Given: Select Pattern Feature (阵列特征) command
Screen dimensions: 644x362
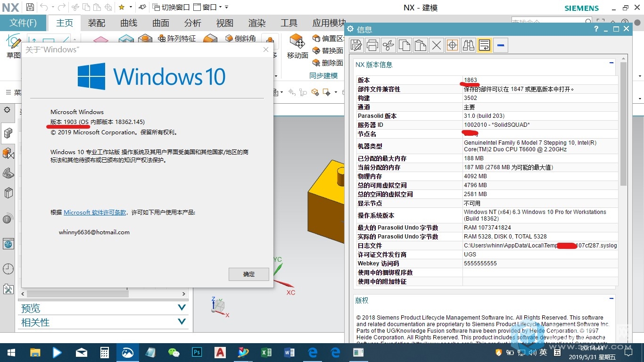Looking at the screenshot, I should pyautogui.click(x=176, y=38).
